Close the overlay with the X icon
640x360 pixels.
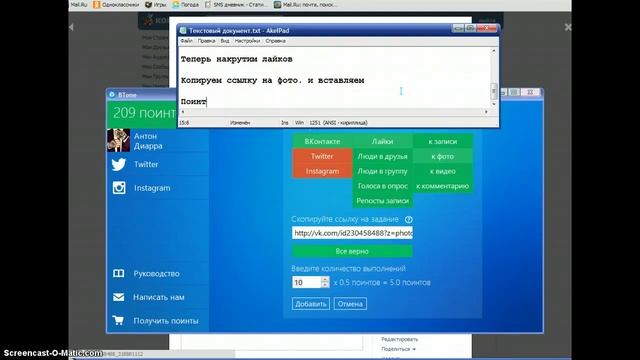(568, 27)
